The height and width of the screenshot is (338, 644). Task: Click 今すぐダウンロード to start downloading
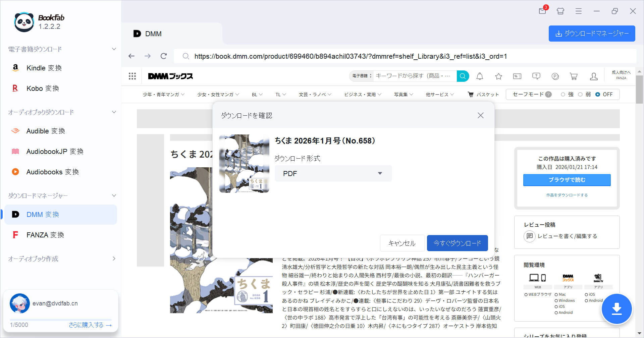point(457,243)
